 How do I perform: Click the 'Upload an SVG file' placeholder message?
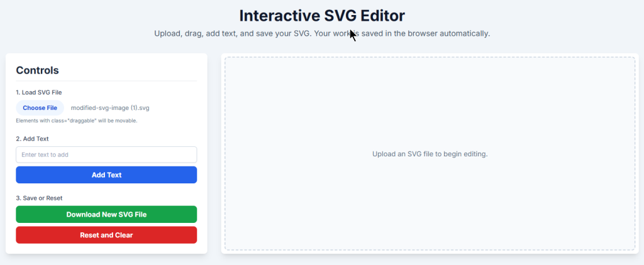pyautogui.click(x=430, y=154)
